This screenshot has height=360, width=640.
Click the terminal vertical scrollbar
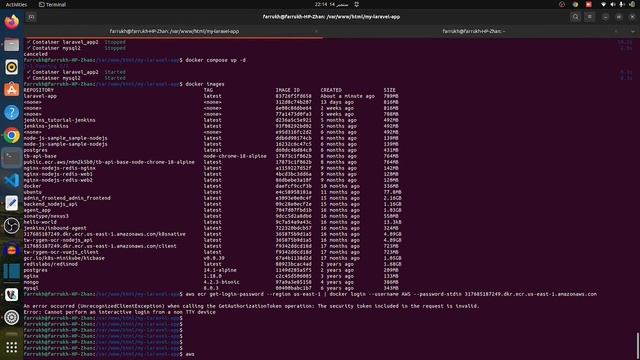click(x=638, y=346)
